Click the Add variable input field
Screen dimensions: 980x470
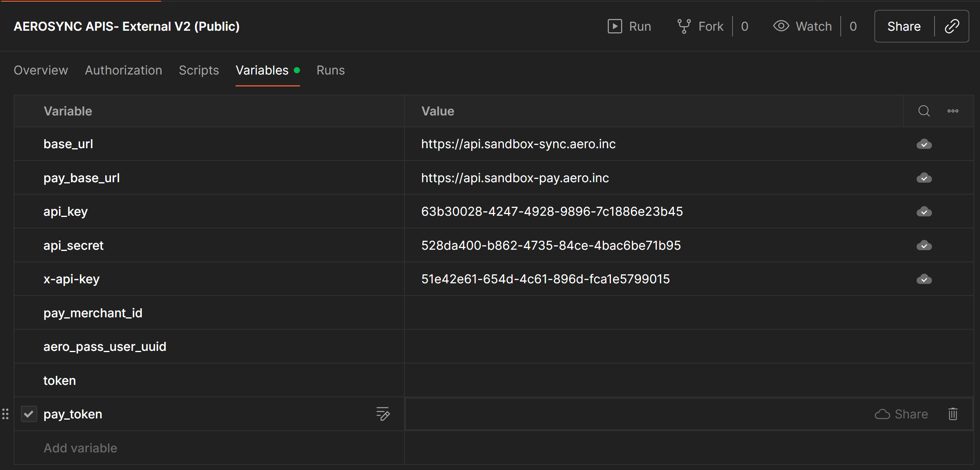pos(80,448)
